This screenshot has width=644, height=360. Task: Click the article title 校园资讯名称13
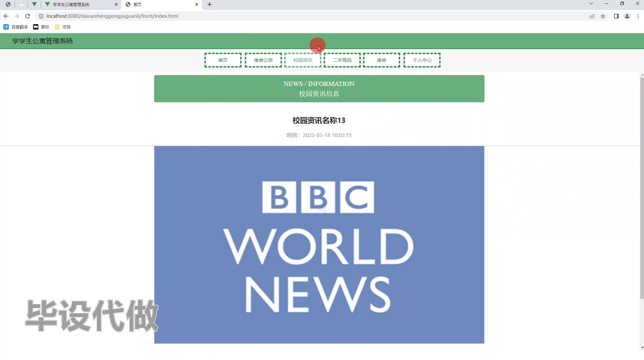pos(319,120)
